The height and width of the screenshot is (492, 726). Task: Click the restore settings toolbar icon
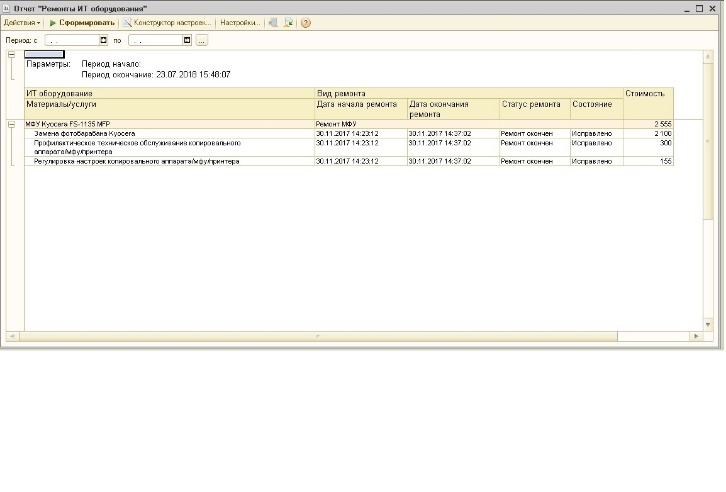point(274,23)
